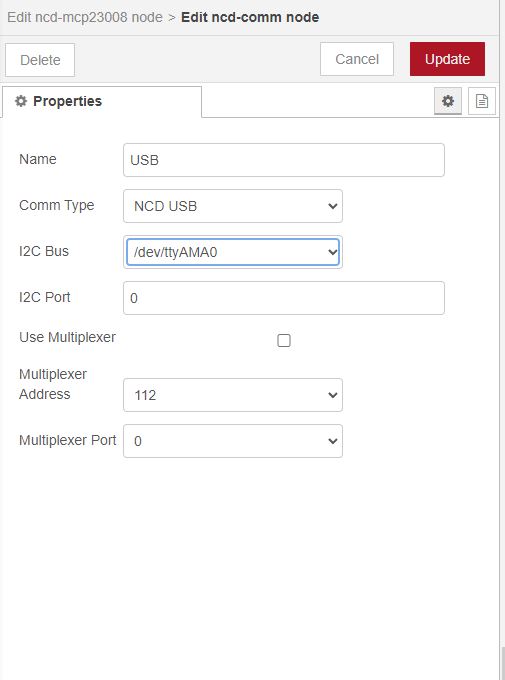Screen dimensions: 505x680
Task: Click the I2C Bus label
Action: (x=44, y=251)
